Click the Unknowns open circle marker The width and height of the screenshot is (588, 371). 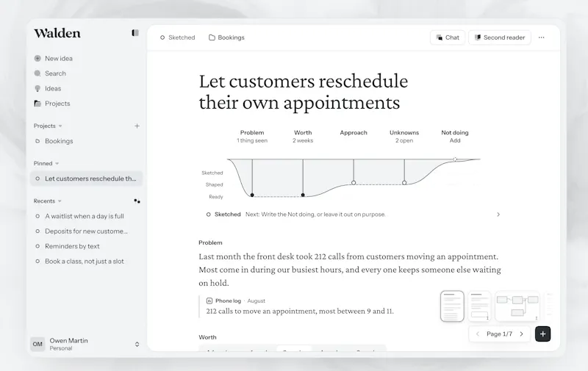click(x=404, y=183)
